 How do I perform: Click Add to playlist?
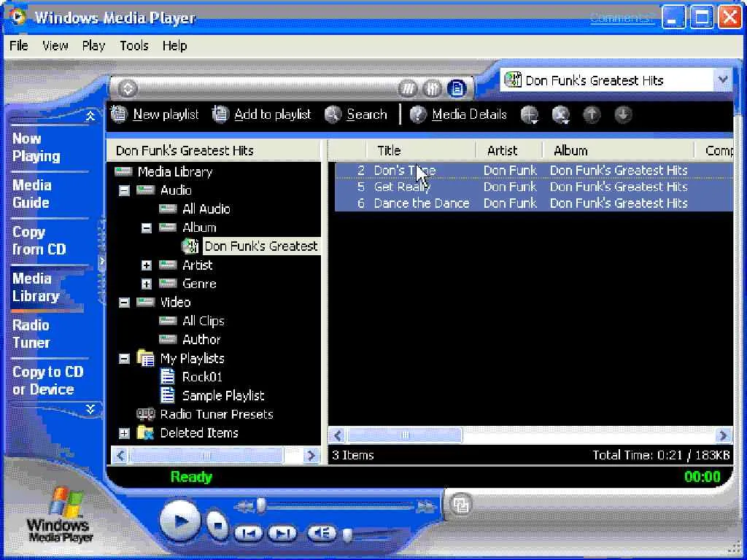(261, 114)
